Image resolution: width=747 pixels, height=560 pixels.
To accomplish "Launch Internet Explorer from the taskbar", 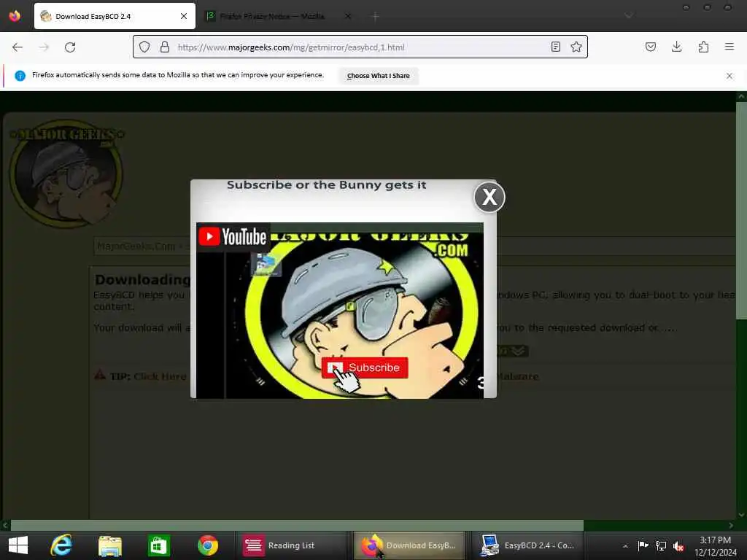I will coord(61,545).
